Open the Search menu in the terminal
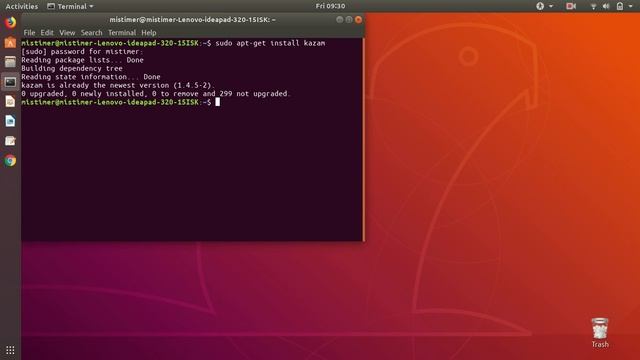Image resolution: width=640 pixels, height=360 pixels. [91, 33]
